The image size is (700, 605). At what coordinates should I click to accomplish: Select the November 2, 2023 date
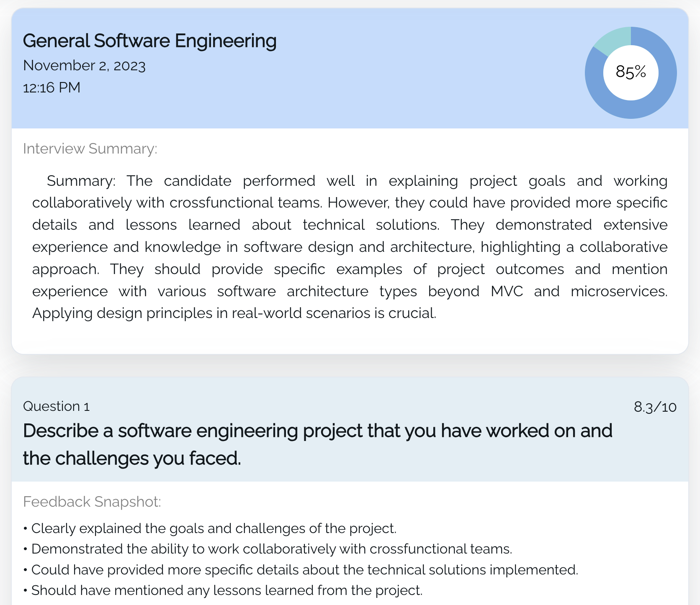coord(84,66)
